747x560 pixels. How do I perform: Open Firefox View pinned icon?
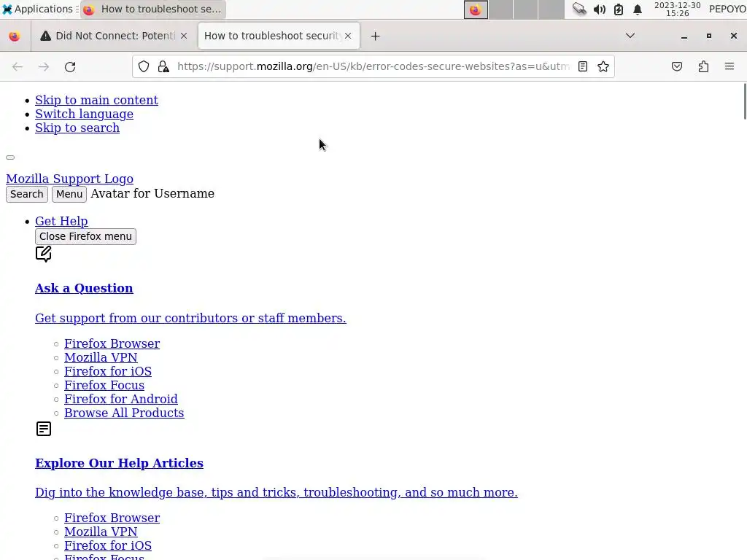pyautogui.click(x=15, y=36)
